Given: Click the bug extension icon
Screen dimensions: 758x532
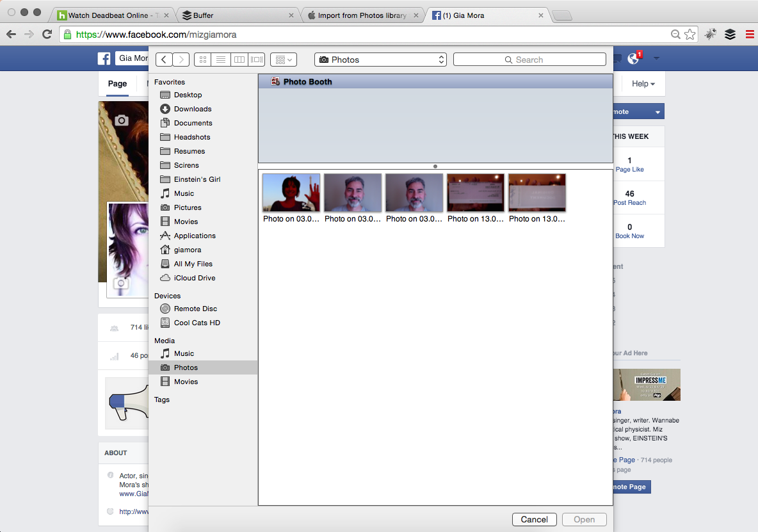Looking at the screenshot, I should pyautogui.click(x=711, y=35).
